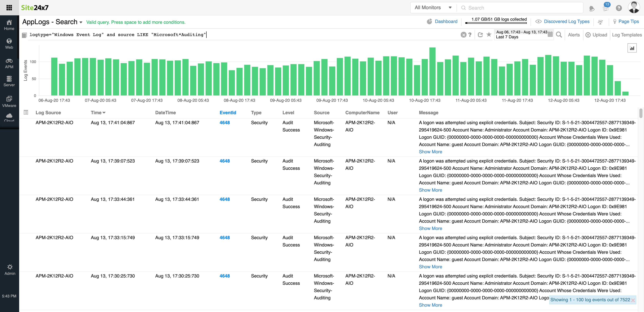Open APM in the left sidebar

pos(9,63)
